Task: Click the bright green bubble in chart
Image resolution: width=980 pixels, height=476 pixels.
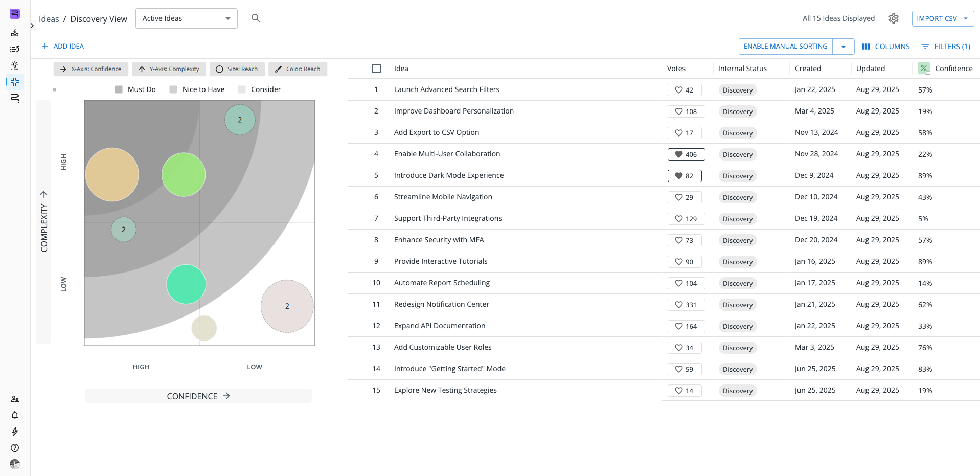Action: 184,174
